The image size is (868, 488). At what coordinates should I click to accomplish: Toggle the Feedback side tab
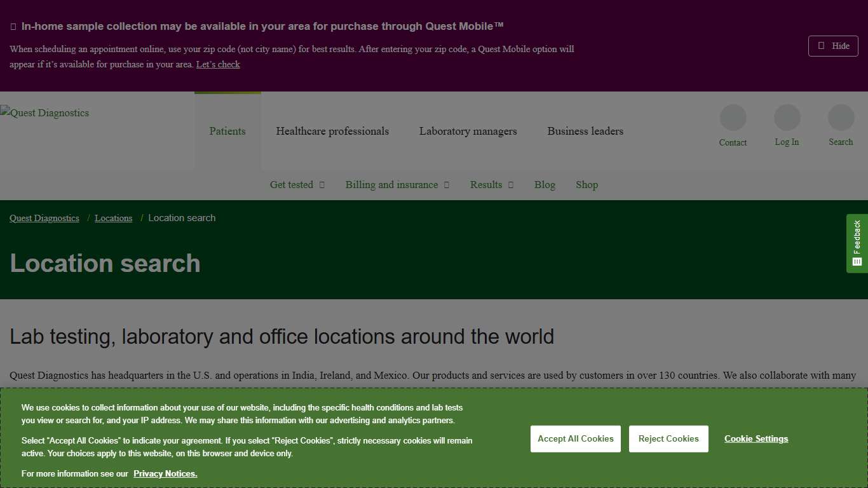click(x=857, y=243)
